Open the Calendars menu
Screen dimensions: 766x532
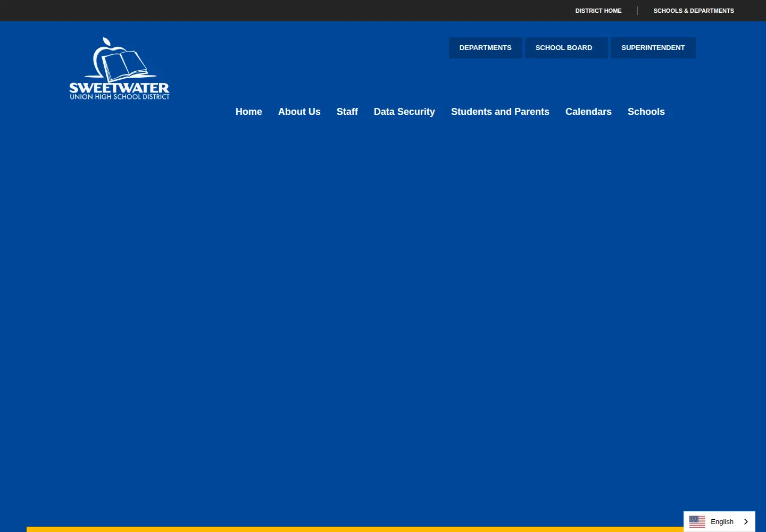588,112
